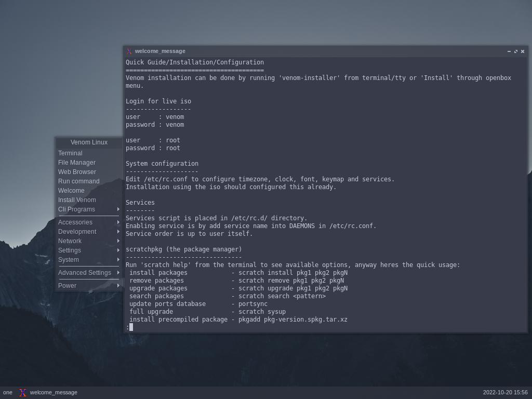Viewport: 532px width, 399px height.
Task: Open the System submenu
Action: (88, 260)
